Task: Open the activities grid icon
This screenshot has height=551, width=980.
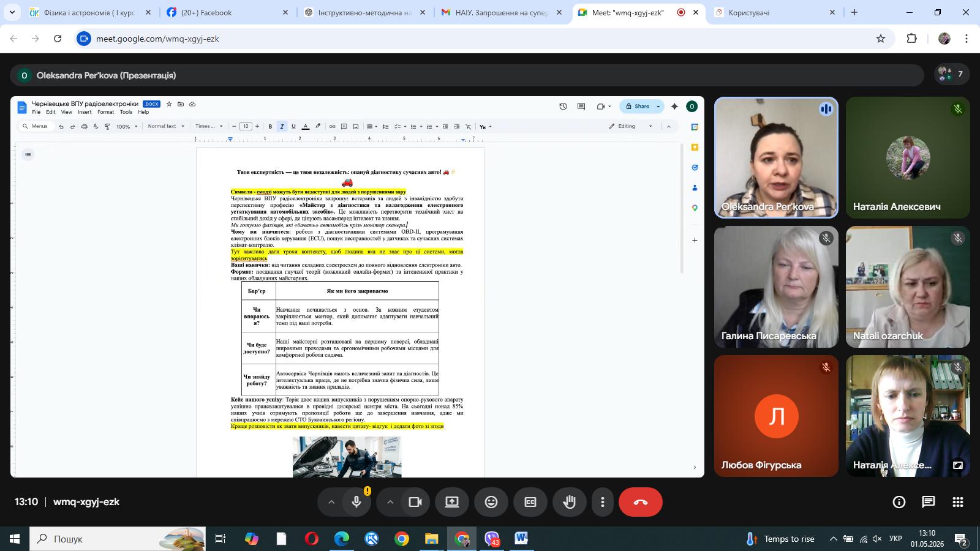Action: click(958, 502)
